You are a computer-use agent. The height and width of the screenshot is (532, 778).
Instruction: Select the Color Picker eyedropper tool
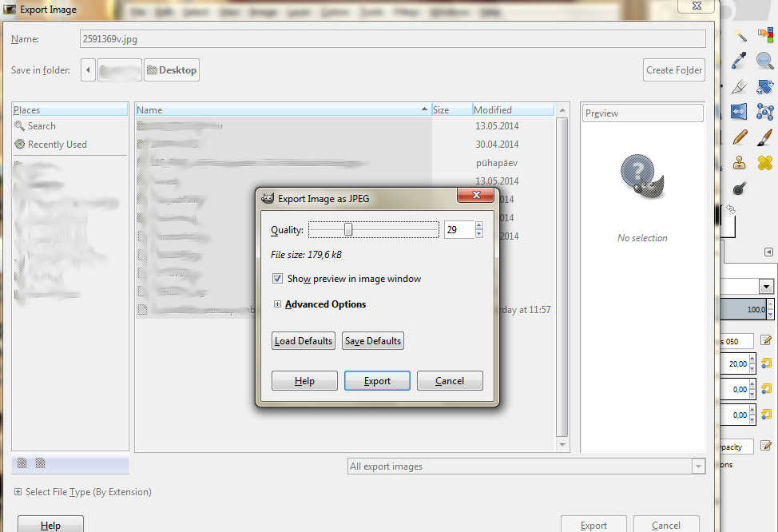740,60
